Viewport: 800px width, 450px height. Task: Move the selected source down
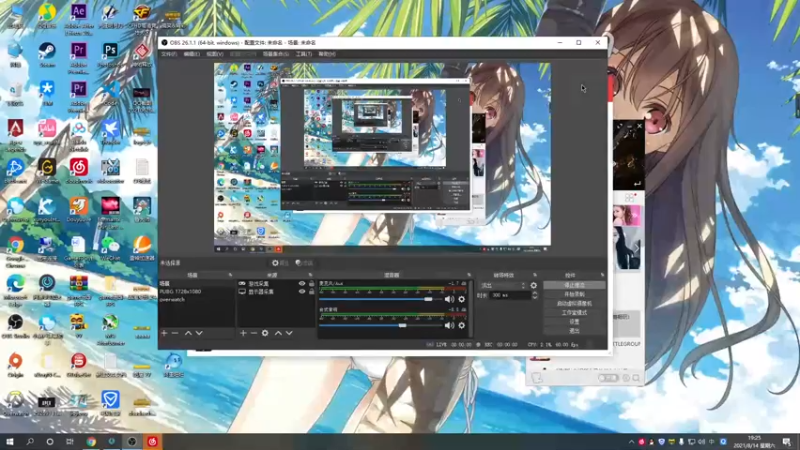pyautogui.click(x=289, y=333)
